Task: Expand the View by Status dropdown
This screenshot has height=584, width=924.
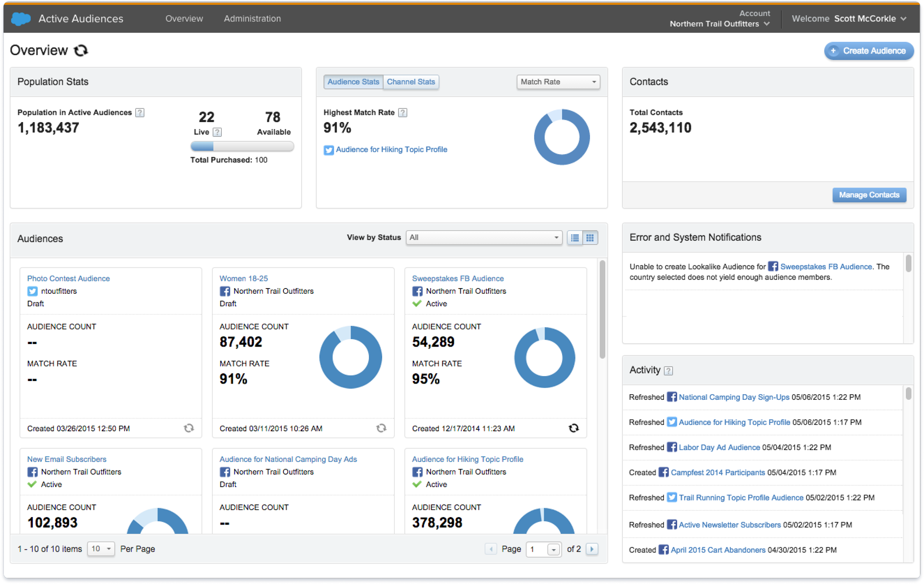Action: click(x=483, y=238)
